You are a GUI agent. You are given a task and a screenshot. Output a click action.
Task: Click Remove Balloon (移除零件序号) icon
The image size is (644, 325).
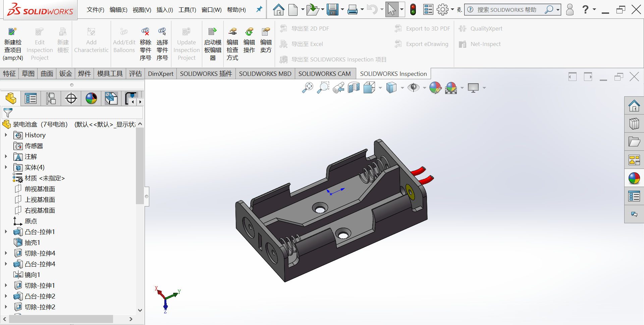coord(145,32)
